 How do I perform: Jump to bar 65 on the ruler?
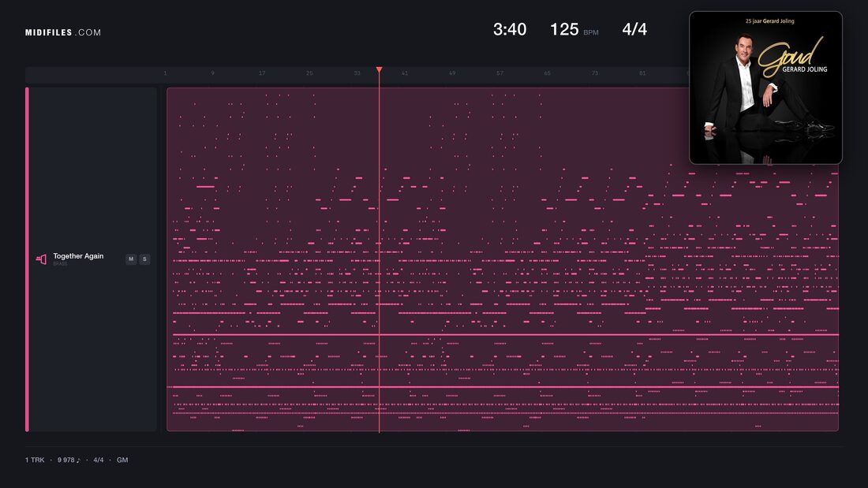click(547, 73)
